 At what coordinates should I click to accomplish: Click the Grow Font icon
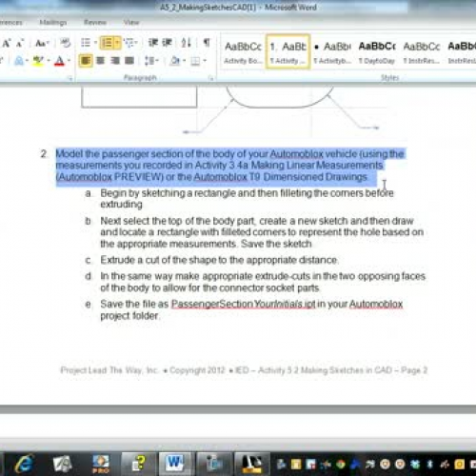tap(7, 43)
